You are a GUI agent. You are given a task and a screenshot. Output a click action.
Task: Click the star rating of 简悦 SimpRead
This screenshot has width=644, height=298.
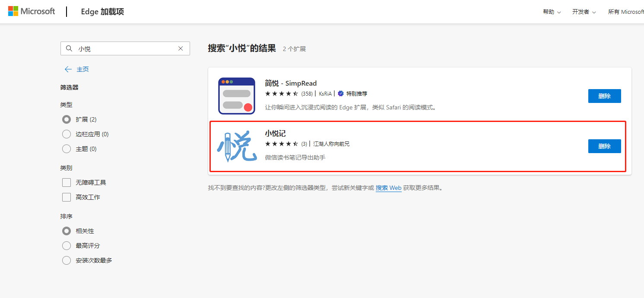[x=282, y=94]
